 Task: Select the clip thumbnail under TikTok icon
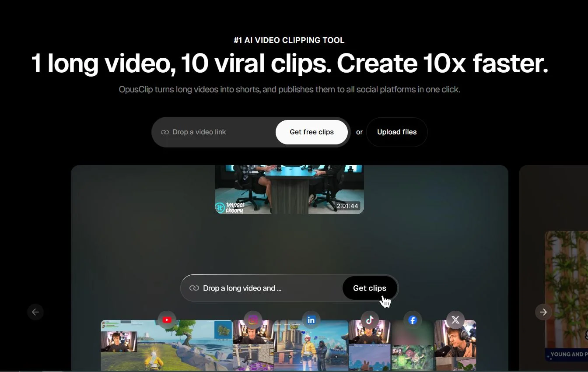pyautogui.click(x=370, y=346)
